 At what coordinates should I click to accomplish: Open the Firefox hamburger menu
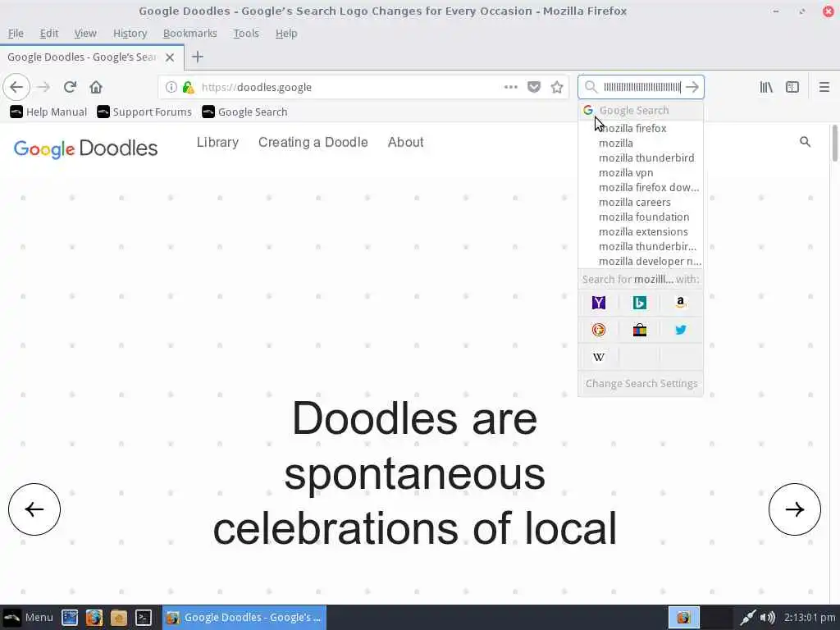(x=824, y=87)
